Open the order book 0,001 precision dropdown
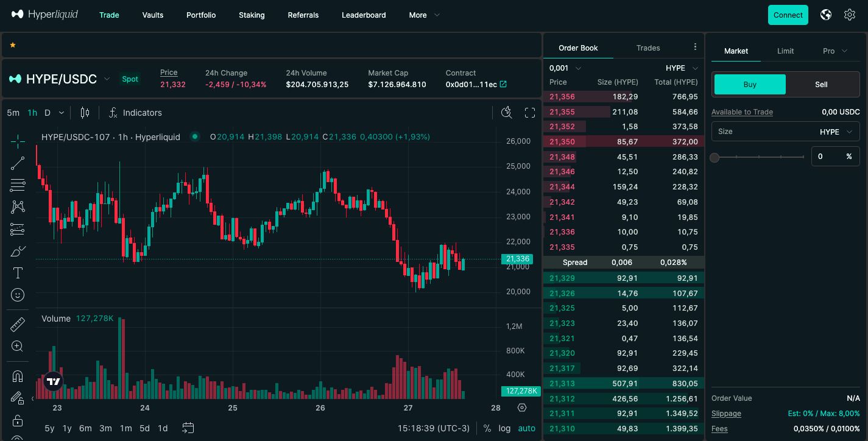 click(x=565, y=68)
